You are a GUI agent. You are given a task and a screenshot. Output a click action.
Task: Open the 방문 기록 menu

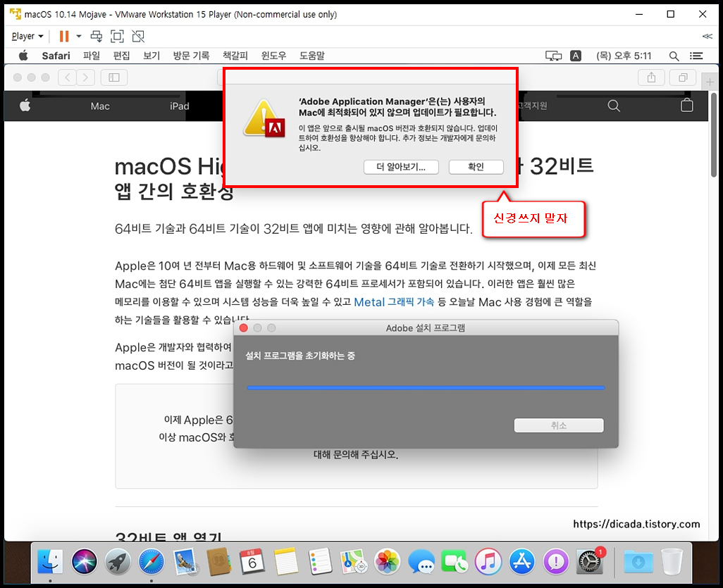(x=191, y=56)
